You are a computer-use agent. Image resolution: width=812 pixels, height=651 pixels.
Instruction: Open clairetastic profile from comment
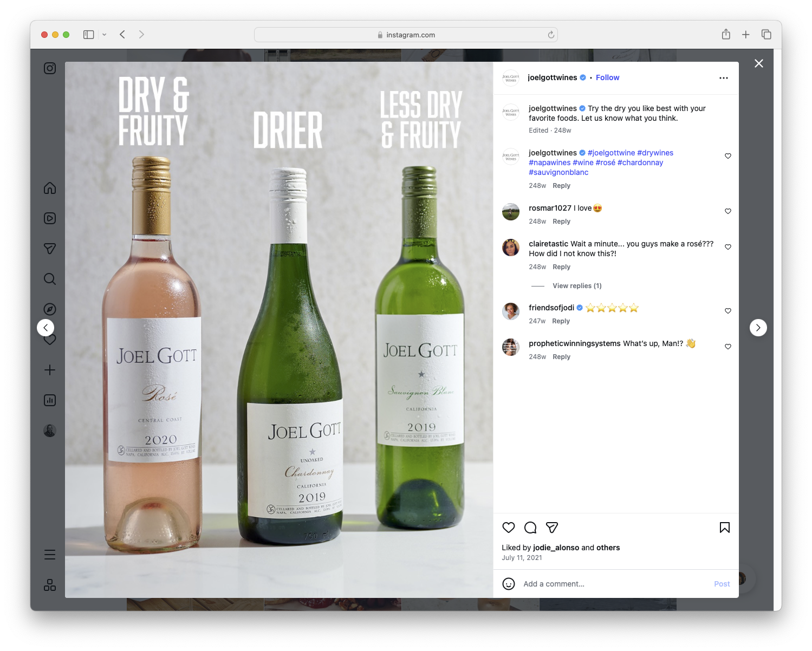548,244
